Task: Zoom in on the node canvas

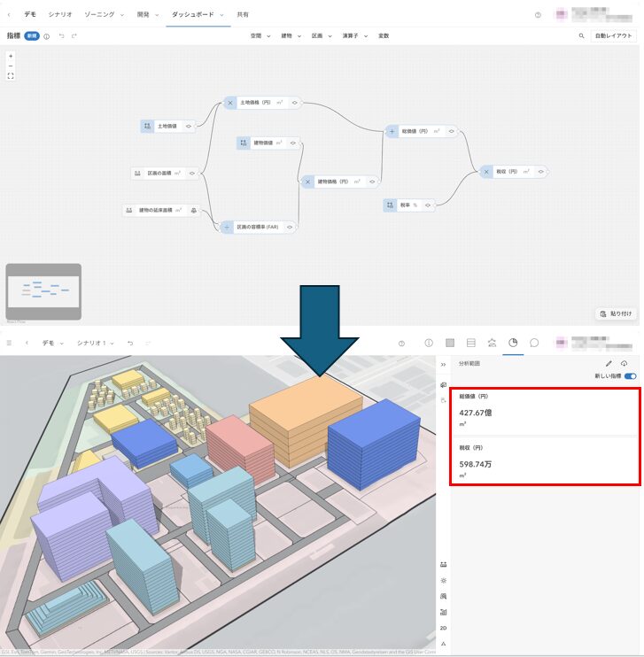Action: tap(11, 56)
